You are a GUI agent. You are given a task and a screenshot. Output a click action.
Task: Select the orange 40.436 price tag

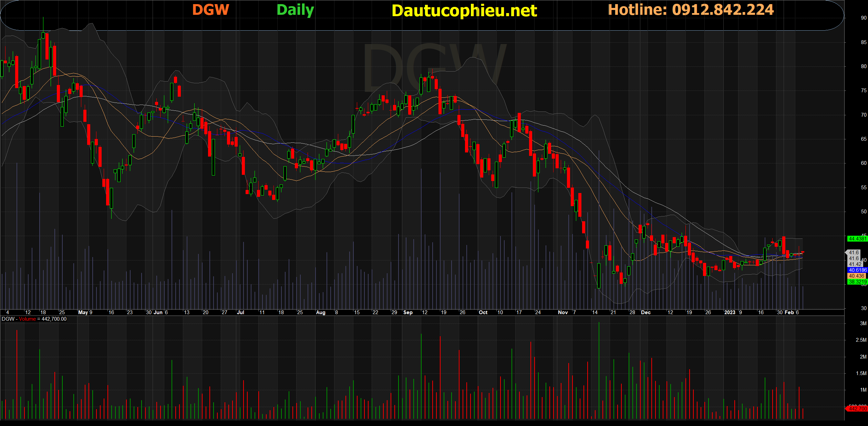coord(857,276)
